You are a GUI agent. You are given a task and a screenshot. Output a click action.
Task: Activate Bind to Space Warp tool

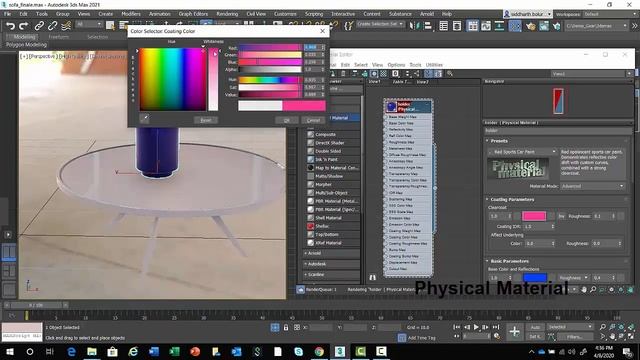[x=66, y=26]
